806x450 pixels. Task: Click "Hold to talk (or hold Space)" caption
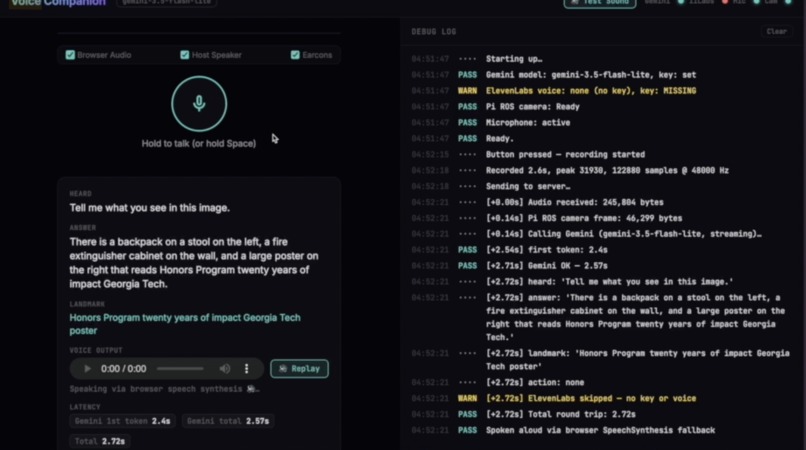click(x=198, y=143)
